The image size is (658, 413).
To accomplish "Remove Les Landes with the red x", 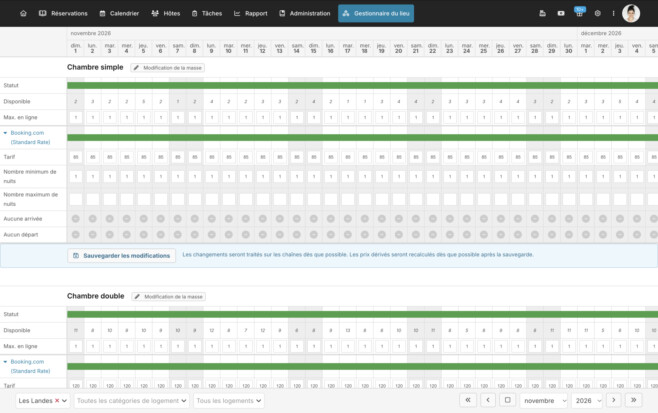I will (57, 400).
